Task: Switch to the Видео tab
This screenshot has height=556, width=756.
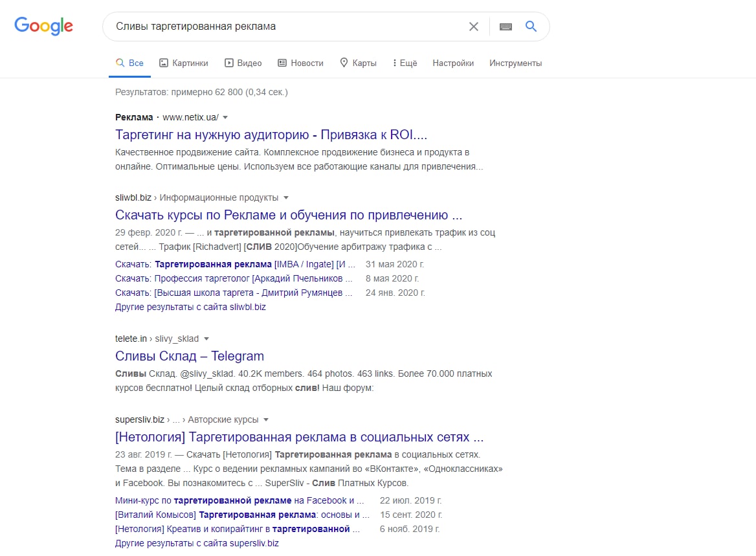Action: pyautogui.click(x=243, y=63)
